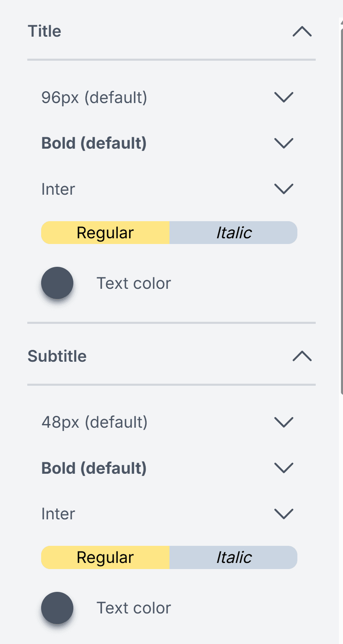Click the Title collapse chevron icon
Image resolution: width=343 pixels, height=644 pixels.
[x=301, y=32]
